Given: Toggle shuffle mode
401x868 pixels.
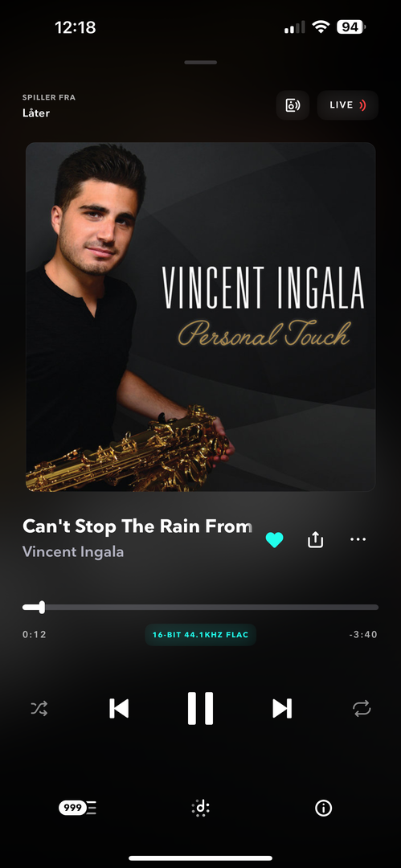Looking at the screenshot, I should point(39,709).
